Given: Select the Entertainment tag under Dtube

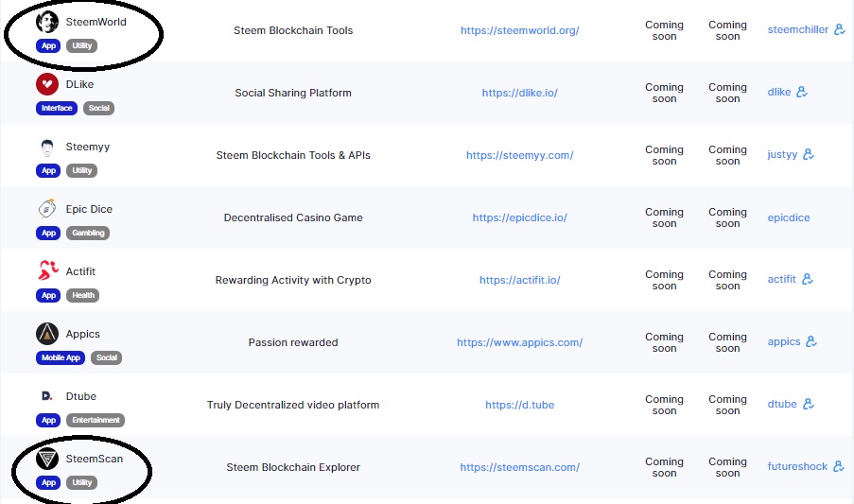Looking at the screenshot, I should [96, 420].
